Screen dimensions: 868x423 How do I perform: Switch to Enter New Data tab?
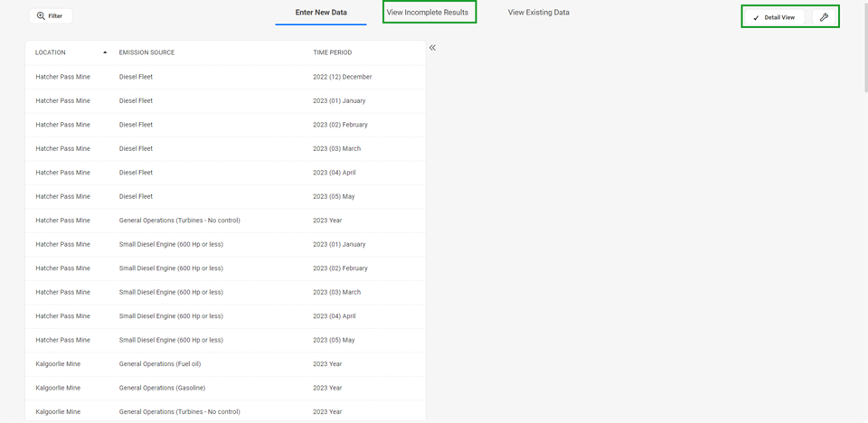321,12
